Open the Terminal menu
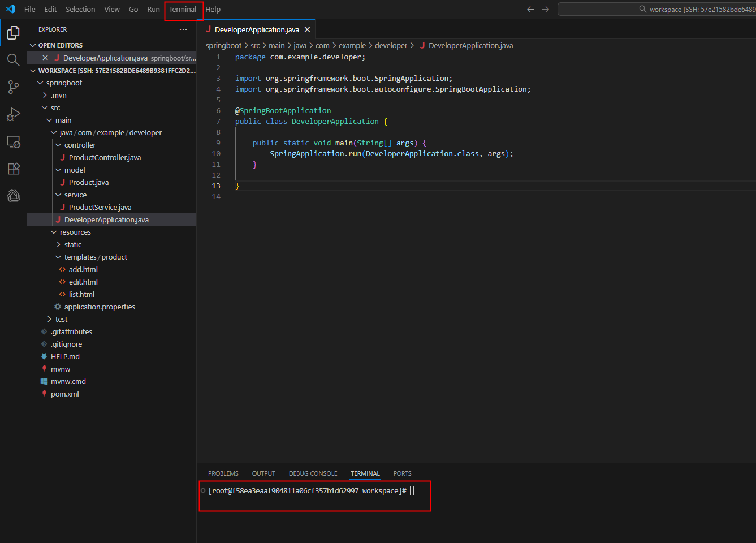This screenshot has height=543, width=756. (x=183, y=10)
